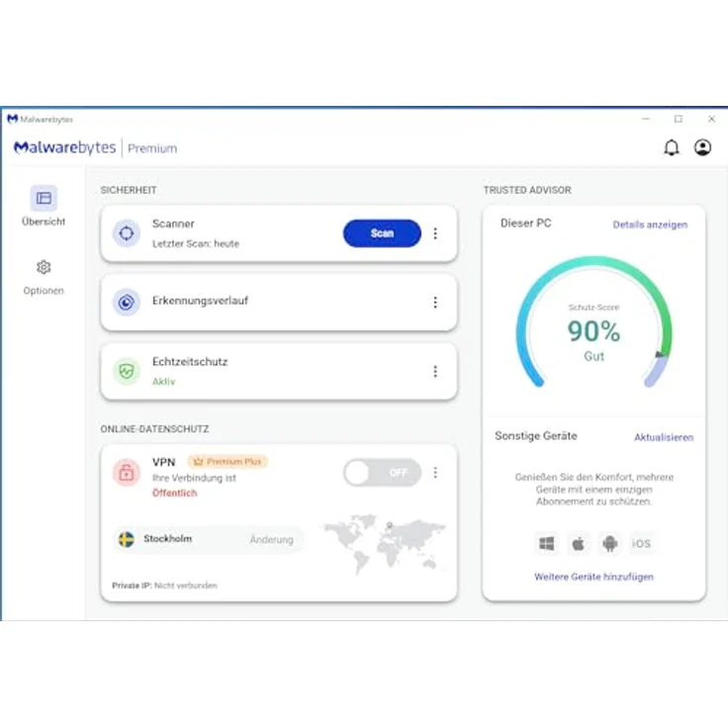Click the Änderung location link
This screenshot has width=728, height=728.
pos(272,539)
